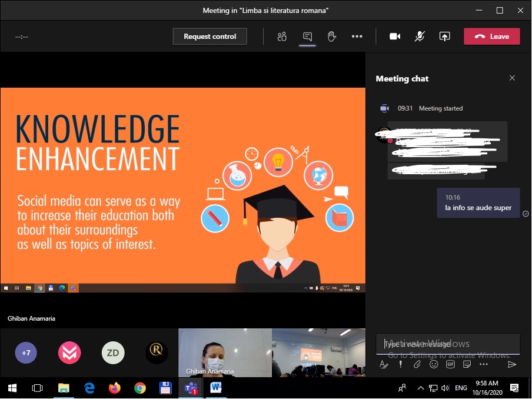Expand the +7 hidden participants
The width and height of the screenshot is (532, 399).
click(x=26, y=353)
